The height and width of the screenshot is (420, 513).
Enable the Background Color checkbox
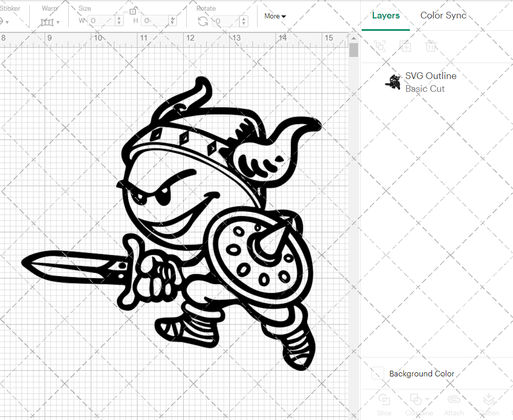(377, 373)
